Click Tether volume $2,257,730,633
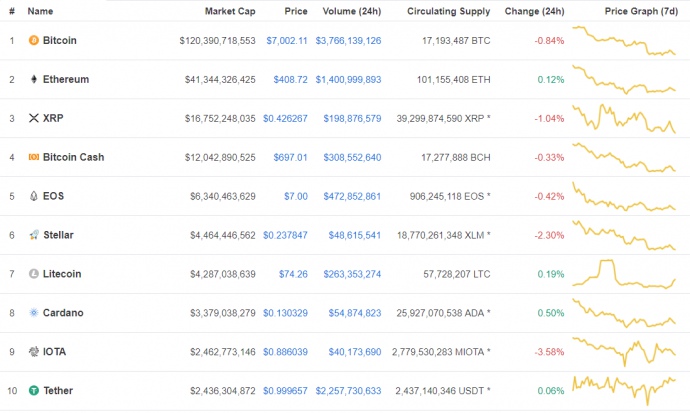 click(348, 391)
